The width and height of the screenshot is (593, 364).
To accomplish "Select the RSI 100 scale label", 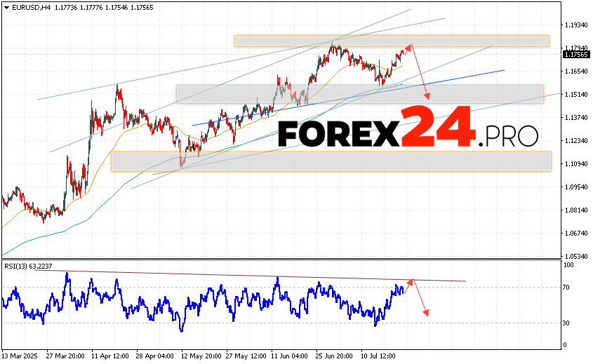I will point(568,265).
